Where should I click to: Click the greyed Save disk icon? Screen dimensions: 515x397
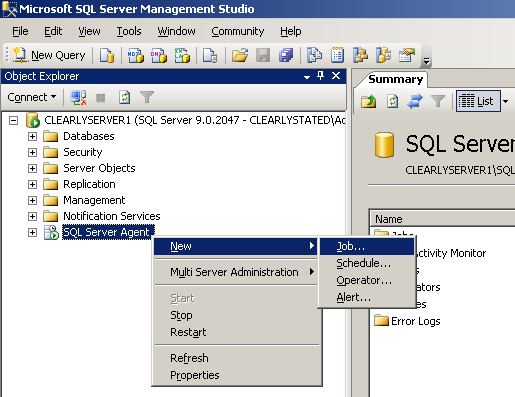263,55
